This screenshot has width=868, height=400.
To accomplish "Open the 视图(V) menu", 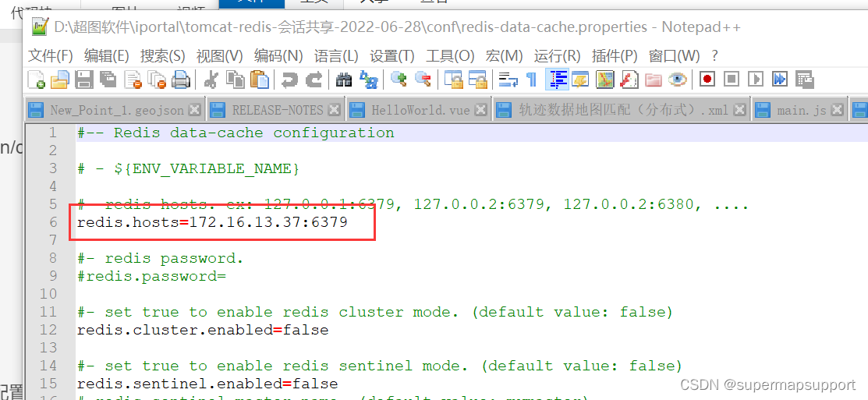I will pyautogui.click(x=219, y=55).
